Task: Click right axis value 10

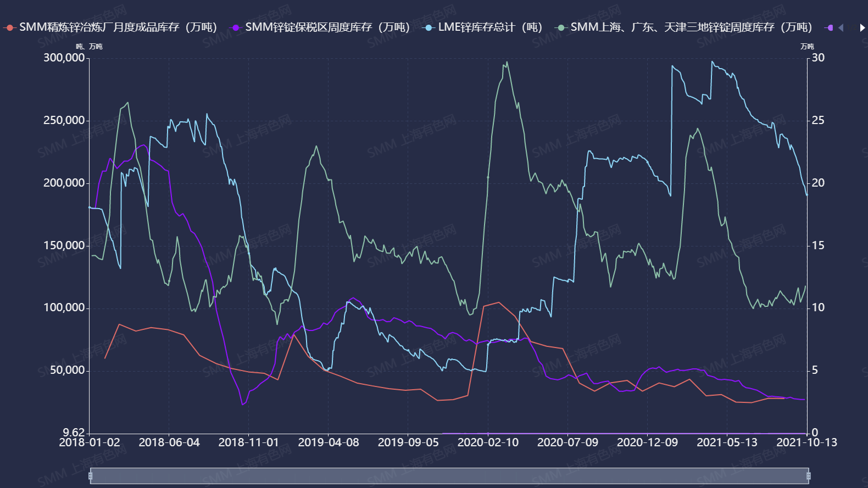Action: point(818,307)
